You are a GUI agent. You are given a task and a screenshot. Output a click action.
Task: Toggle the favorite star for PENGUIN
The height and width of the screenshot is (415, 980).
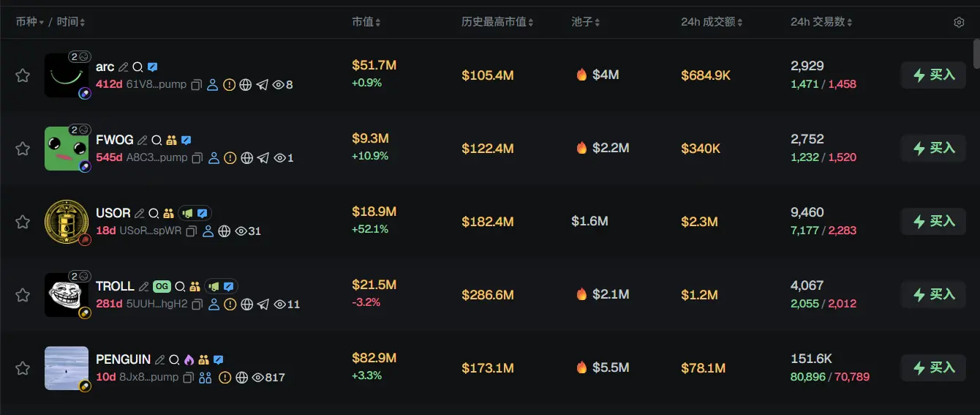23,368
